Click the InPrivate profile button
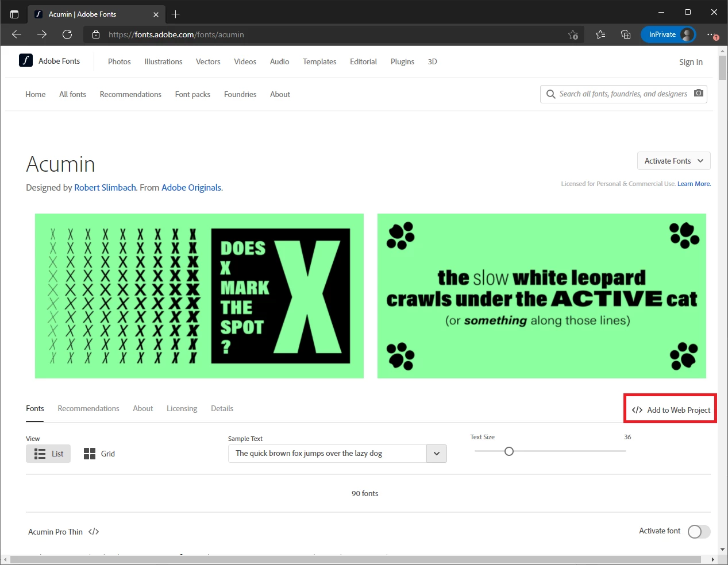728x565 pixels. coord(668,34)
